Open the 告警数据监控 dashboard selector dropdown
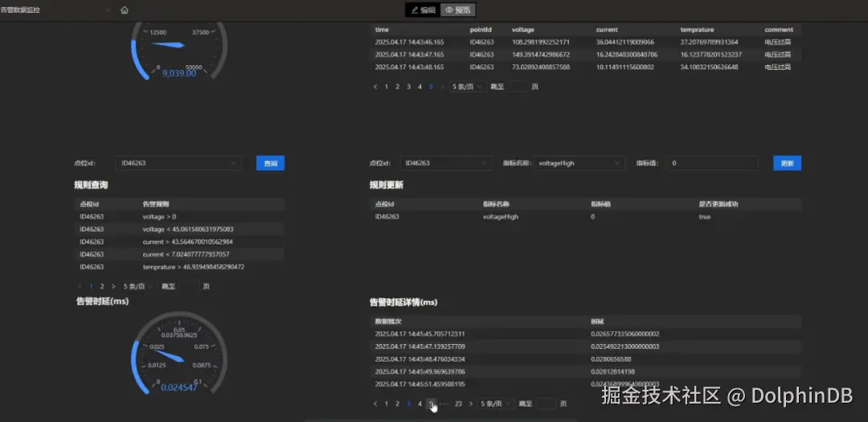The width and height of the screenshot is (868, 422). (56, 10)
